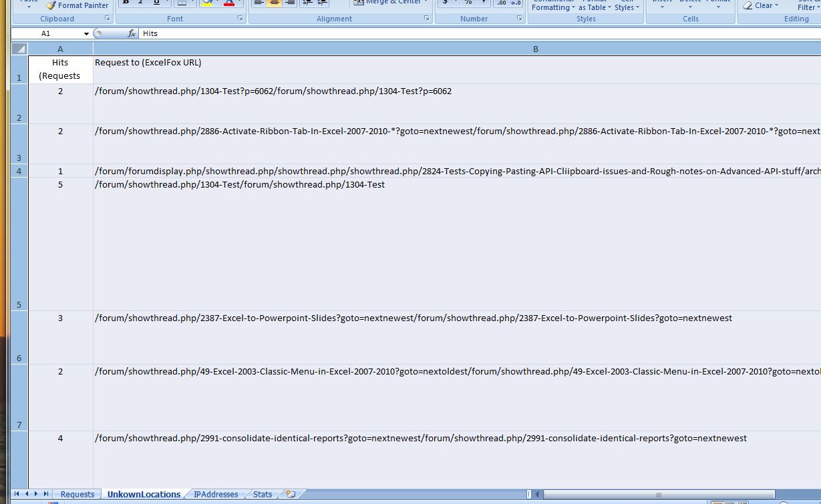Click Hits value 1 in row 4
821x504 pixels.
click(x=61, y=171)
